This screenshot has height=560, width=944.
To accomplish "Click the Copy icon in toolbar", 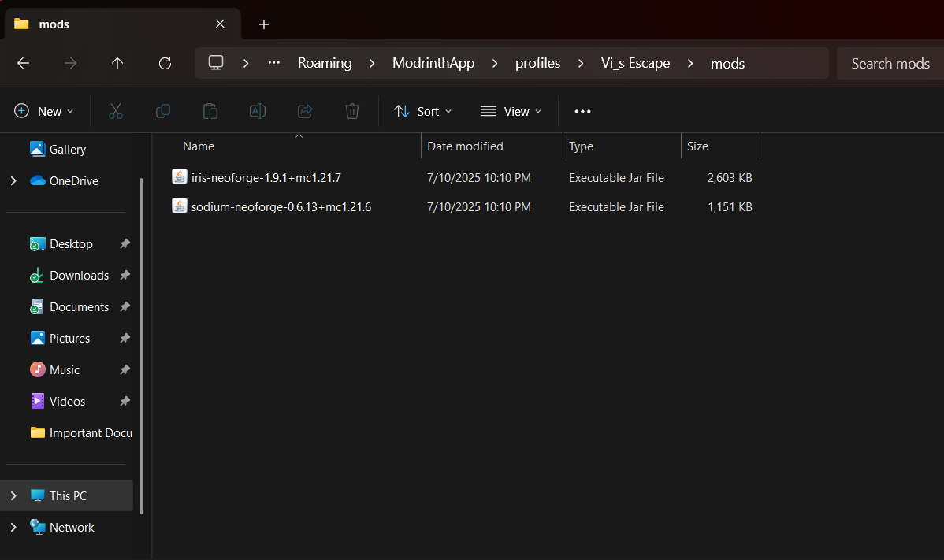I will [x=162, y=111].
